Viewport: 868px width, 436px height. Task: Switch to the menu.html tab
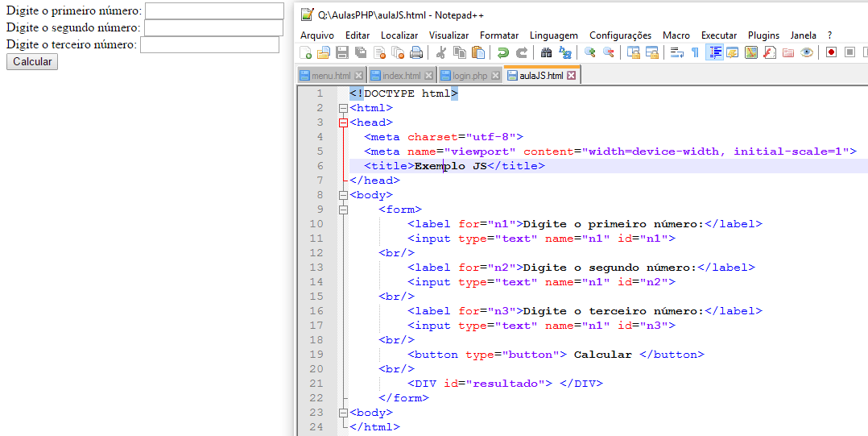[x=331, y=76]
